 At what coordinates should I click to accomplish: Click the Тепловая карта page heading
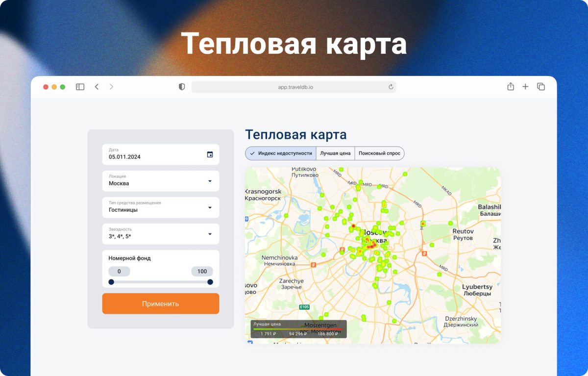click(295, 135)
